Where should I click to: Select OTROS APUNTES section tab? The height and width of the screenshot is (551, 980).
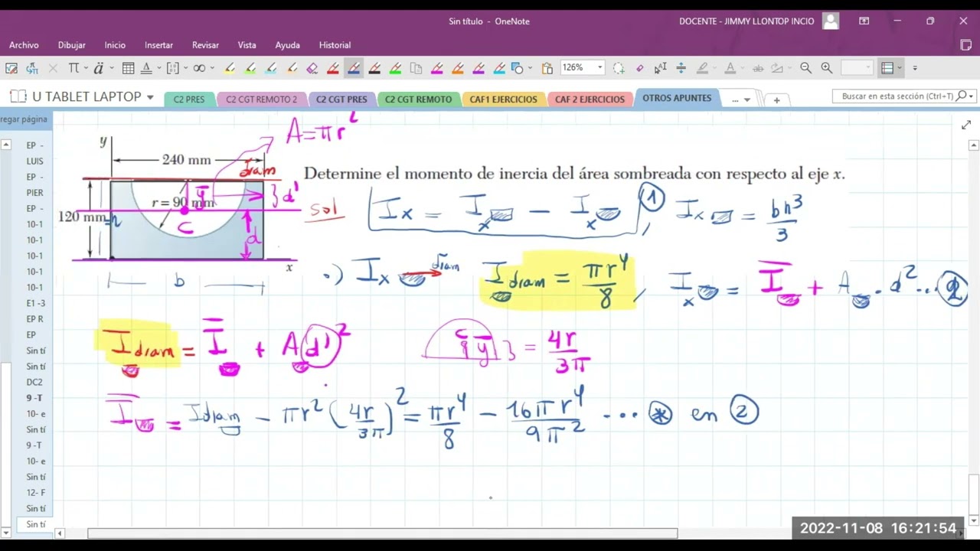677,98
